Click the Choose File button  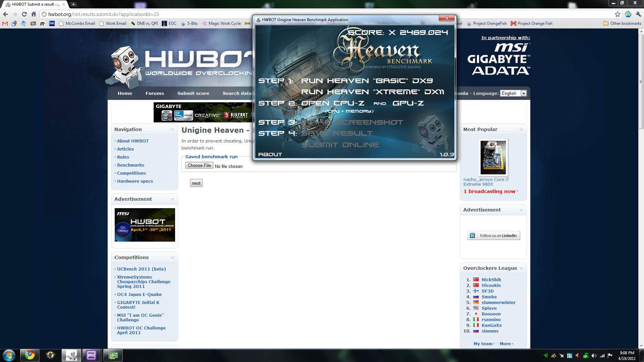[199, 165]
